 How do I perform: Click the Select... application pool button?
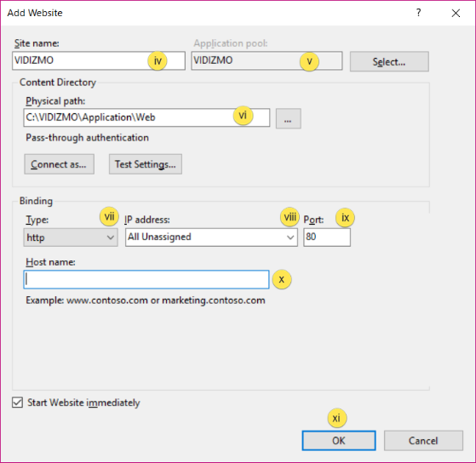click(389, 61)
